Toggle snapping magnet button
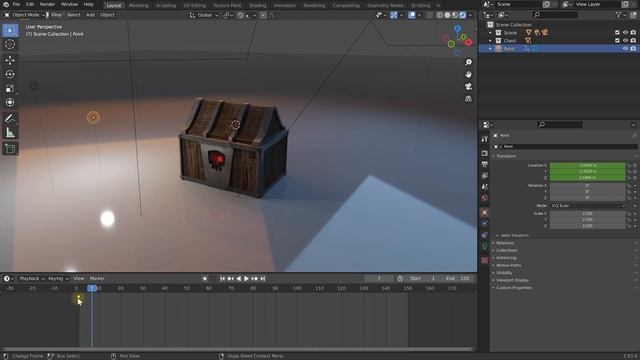This screenshot has width=640, height=360. pyautogui.click(x=240, y=15)
